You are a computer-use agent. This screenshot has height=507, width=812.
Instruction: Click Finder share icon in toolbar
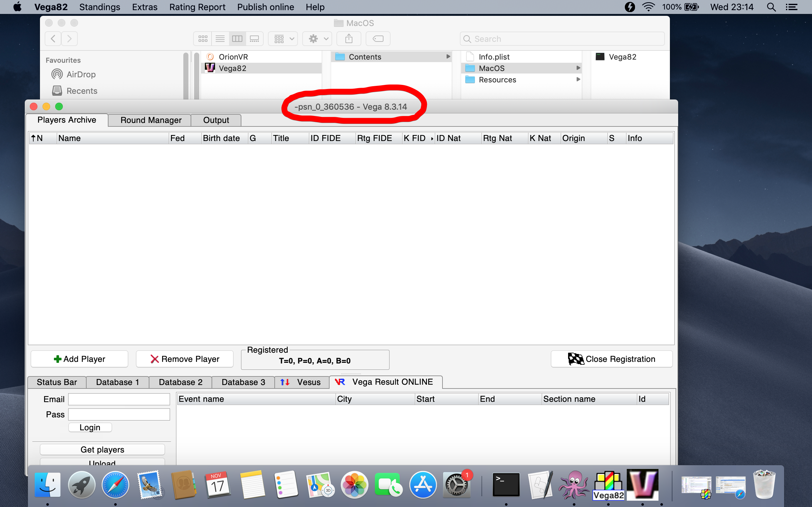pos(349,39)
